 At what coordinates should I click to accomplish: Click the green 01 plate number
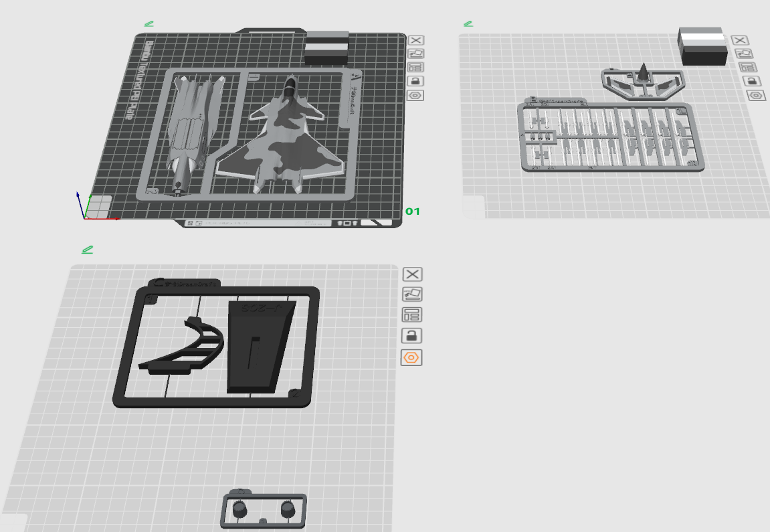(x=413, y=211)
